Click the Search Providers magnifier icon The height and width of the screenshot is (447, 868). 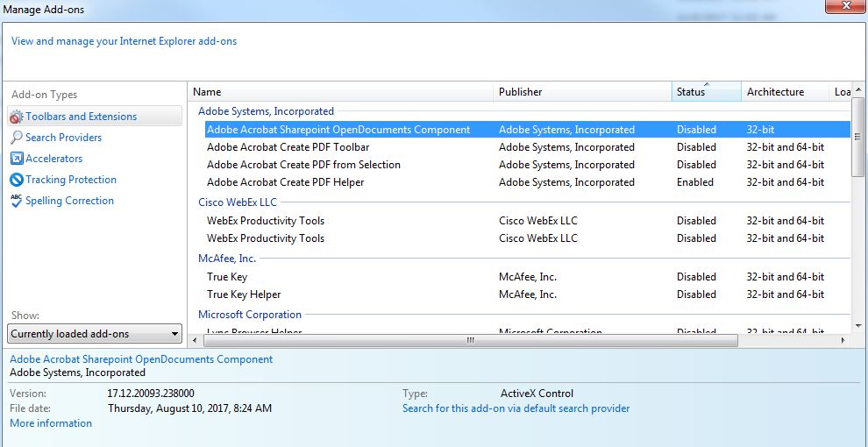pyautogui.click(x=17, y=138)
